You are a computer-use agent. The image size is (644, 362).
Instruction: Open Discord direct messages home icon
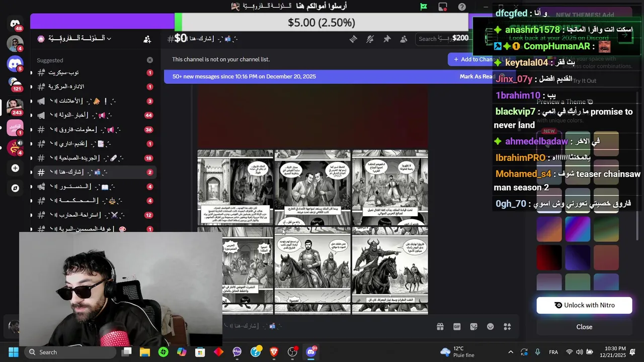(x=15, y=24)
